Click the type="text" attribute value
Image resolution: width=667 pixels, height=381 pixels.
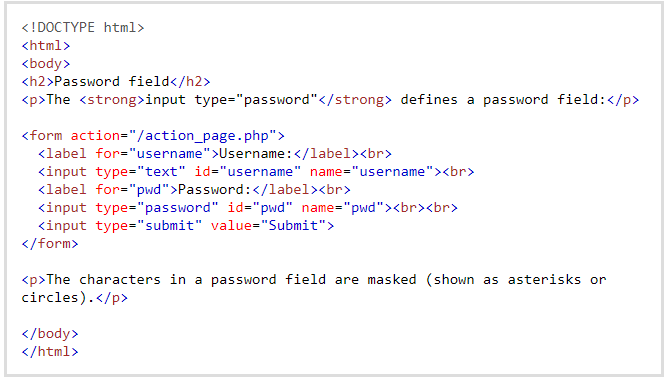tap(161, 172)
